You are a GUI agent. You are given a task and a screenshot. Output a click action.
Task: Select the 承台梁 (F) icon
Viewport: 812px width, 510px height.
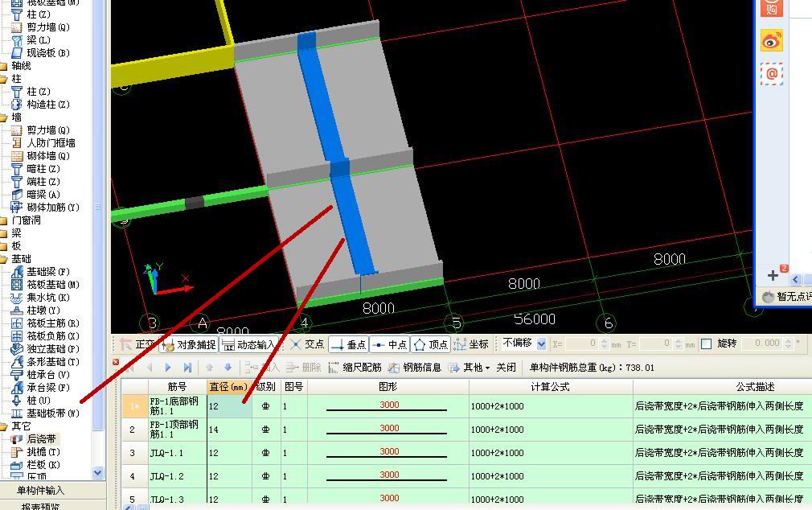(x=17, y=388)
